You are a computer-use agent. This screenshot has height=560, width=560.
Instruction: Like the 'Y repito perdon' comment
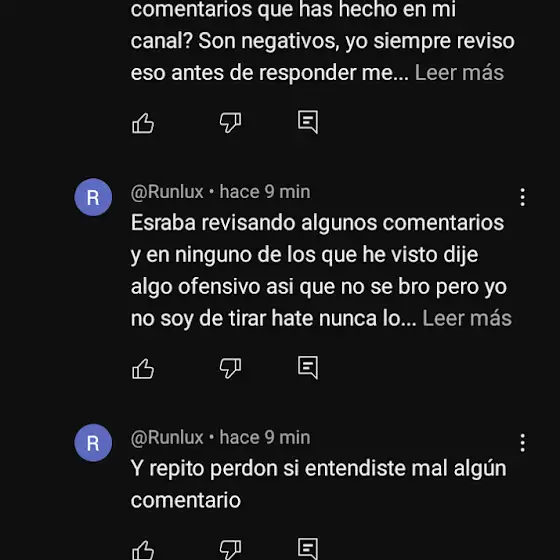click(x=143, y=550)
